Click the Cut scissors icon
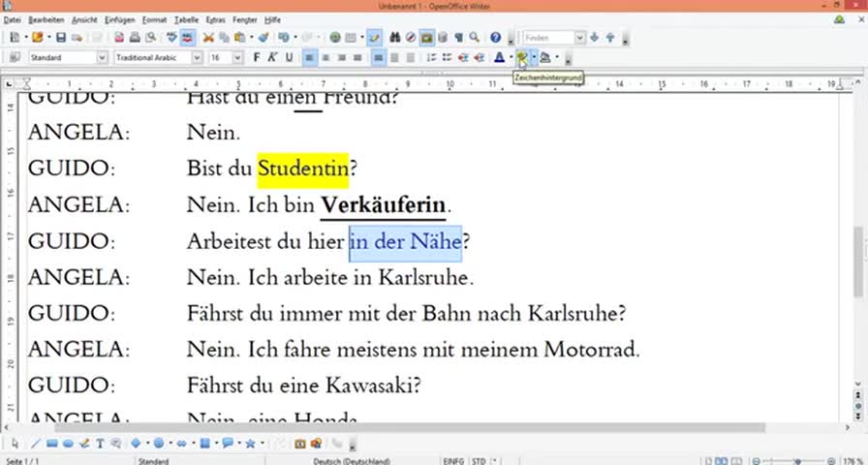Screen dimensions: 868x465 pyautogui.click(x=208, y=38)
